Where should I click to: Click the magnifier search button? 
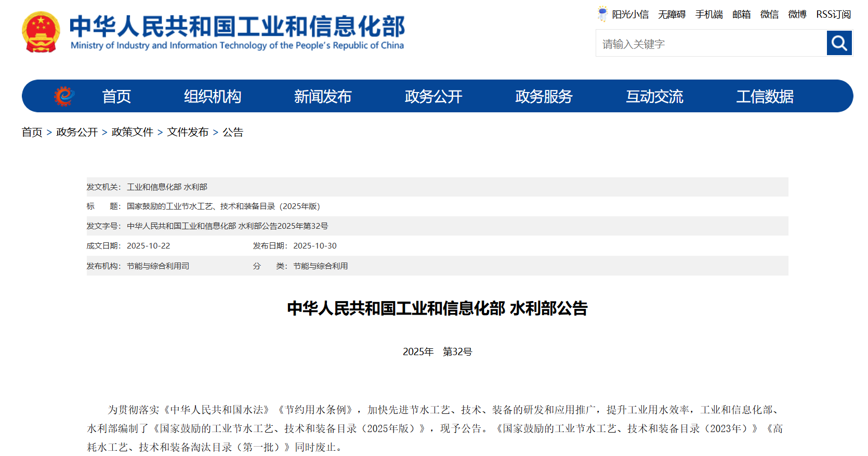pos(839,43)
